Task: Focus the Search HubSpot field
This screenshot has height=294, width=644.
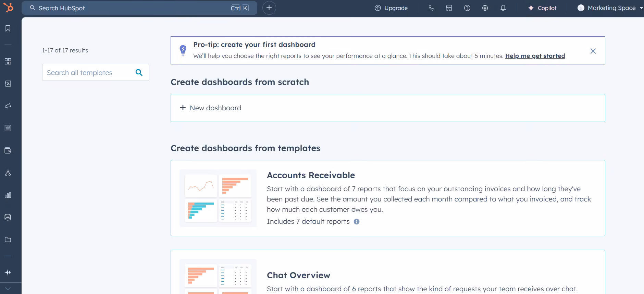Action: coord(139,8)
